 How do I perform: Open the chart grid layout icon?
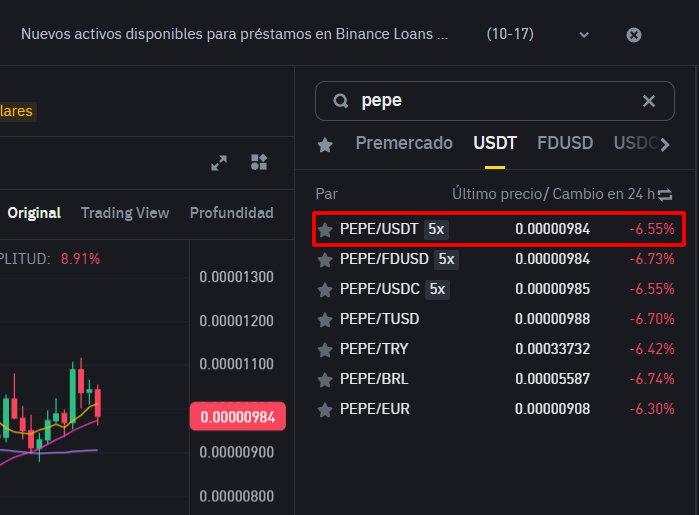pyautogui.click(x=259, y=163)
